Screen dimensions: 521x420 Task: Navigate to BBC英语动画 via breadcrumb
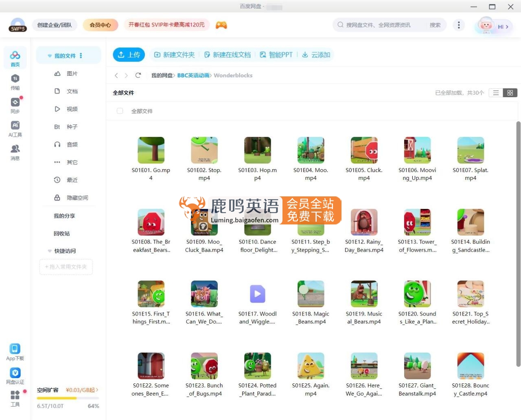[193, 75]
